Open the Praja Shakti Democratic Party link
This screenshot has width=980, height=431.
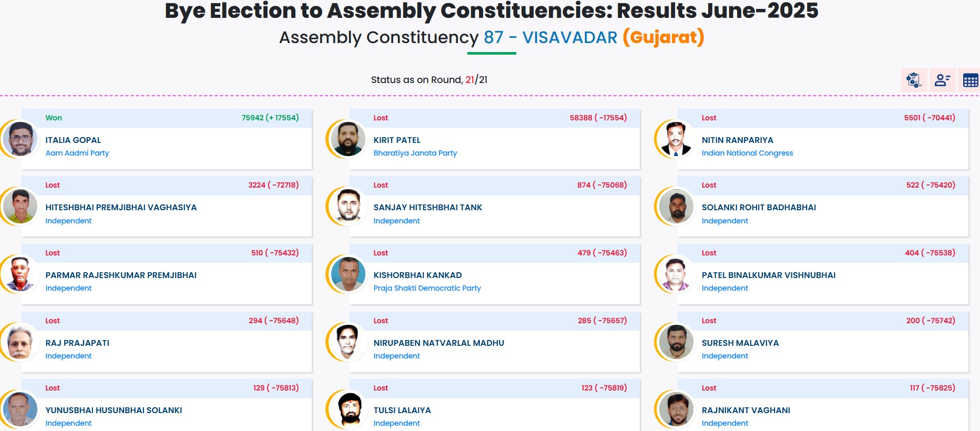coord(427,288)
